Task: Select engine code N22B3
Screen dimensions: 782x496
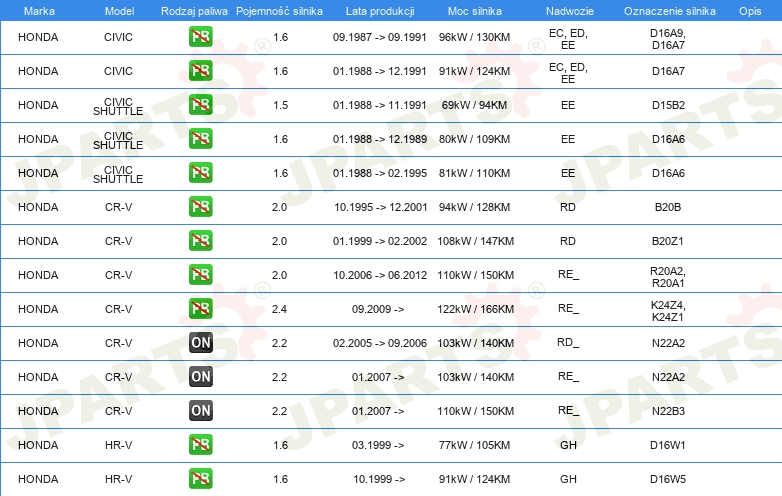Action: pyautogui.click(x=668, y=411)
